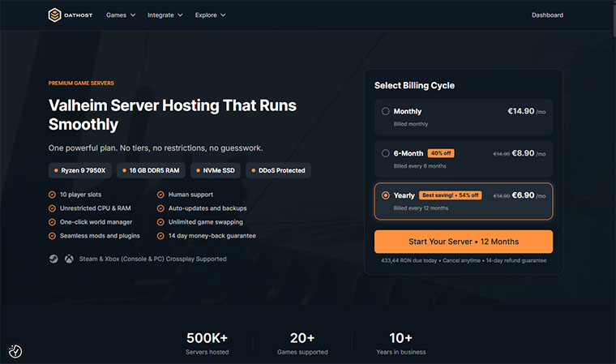Click the Xbox platform icon

click(69, 259)
